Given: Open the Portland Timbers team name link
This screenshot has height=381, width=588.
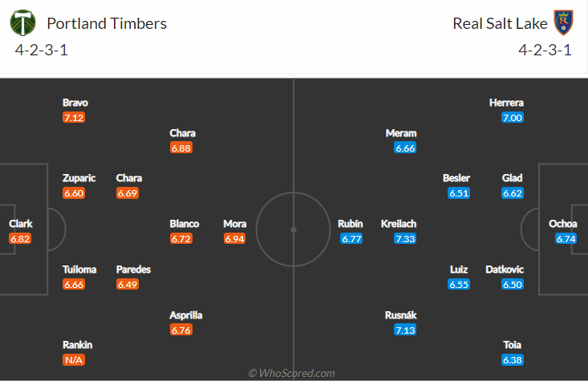Looking at the screenshot, I should pos(107,23).
